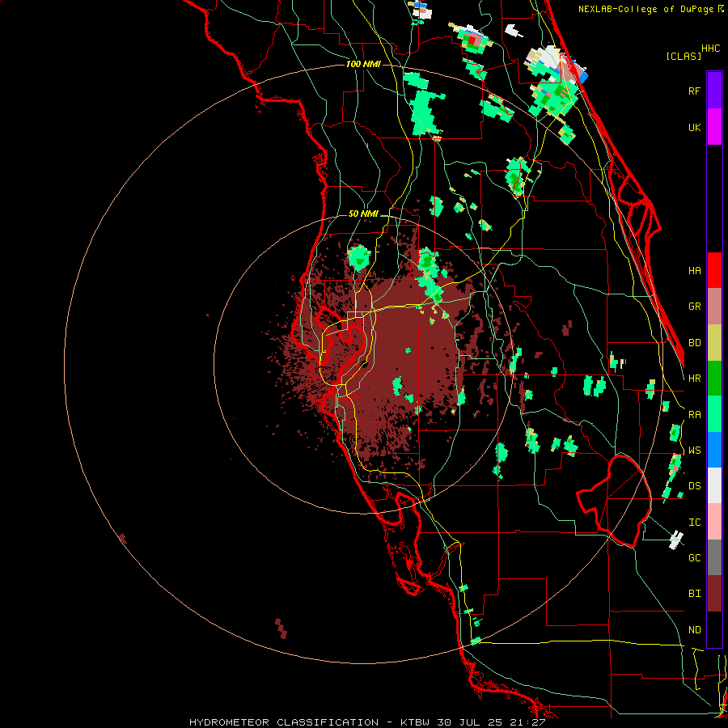Select the light pink IC legend swatch
The width and height of the screenshot is (728, 728).
tap(714, 522)
